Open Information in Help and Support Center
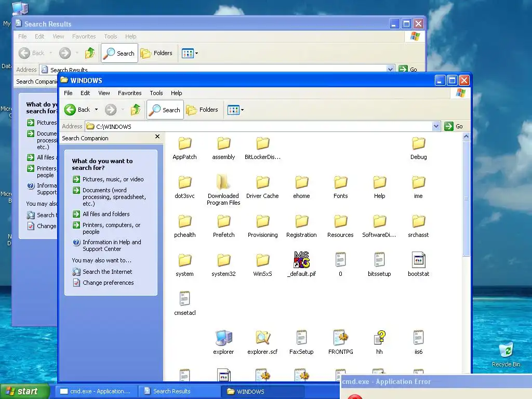Viewport: 532px width, 399px height. click(112, 245)
